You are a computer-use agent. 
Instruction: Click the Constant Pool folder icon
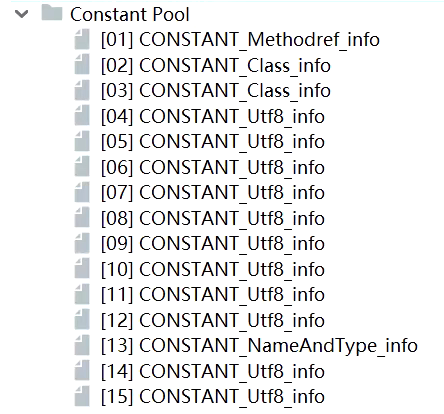(52, 14)
